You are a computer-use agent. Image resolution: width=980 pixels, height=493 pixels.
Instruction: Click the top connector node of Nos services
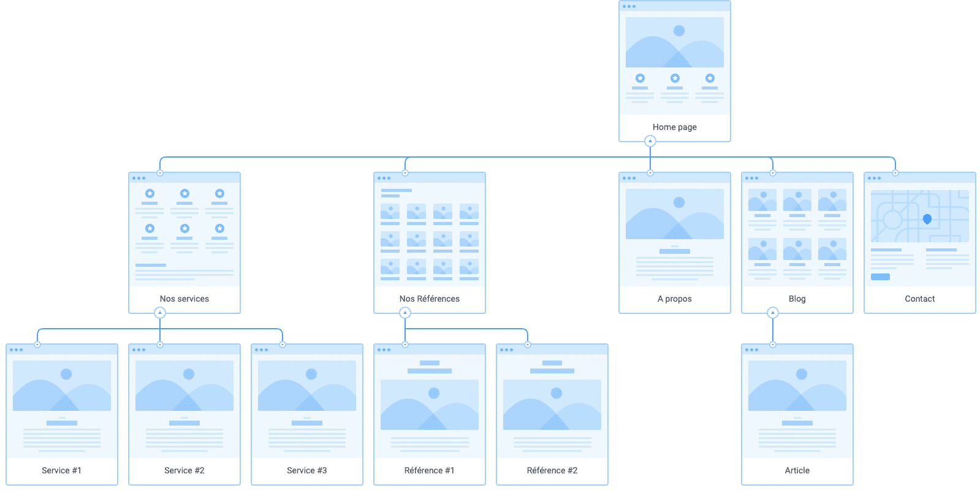160,173
